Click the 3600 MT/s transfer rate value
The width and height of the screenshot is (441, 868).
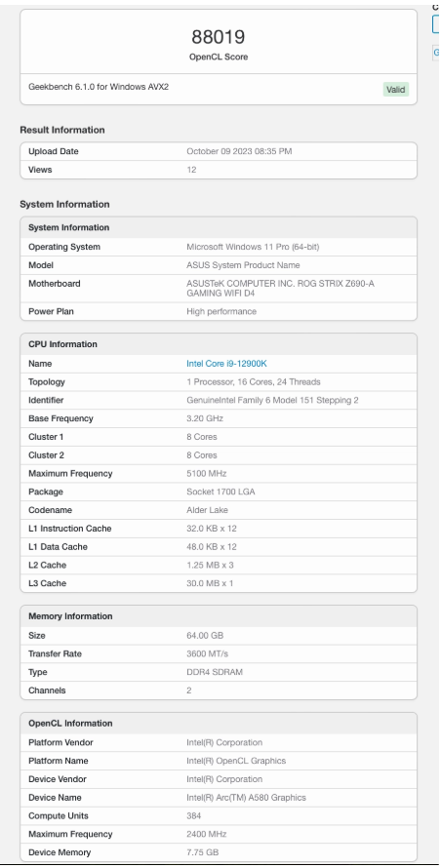[x=207, y=653]
